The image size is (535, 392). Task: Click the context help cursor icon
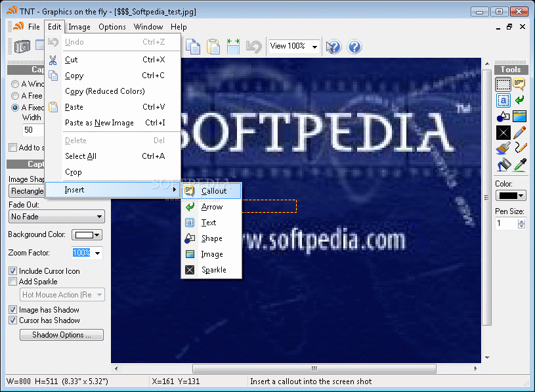click(x=333, y=47)
